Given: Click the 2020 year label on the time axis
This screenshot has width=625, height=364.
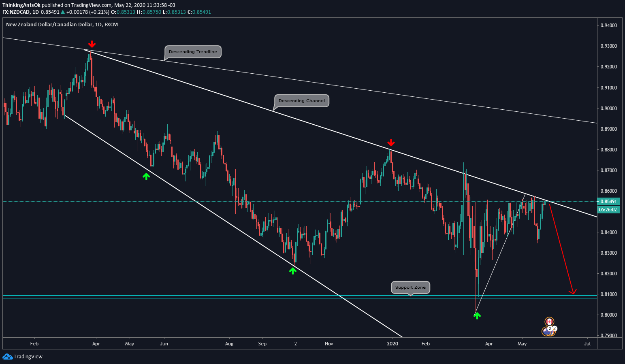Looking at the screenshot, I should pyautogui.click(x=392, y=344).
